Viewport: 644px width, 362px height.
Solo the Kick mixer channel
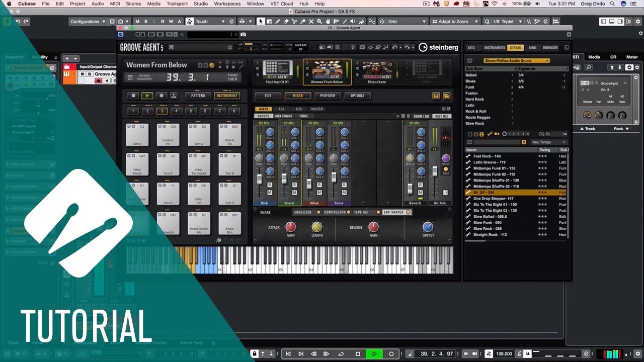[270, 185]
